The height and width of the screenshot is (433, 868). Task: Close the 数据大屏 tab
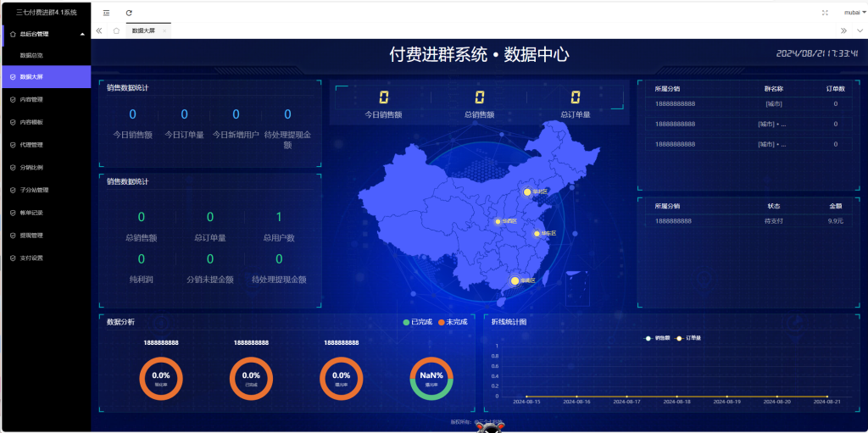(x=164, y=31)
